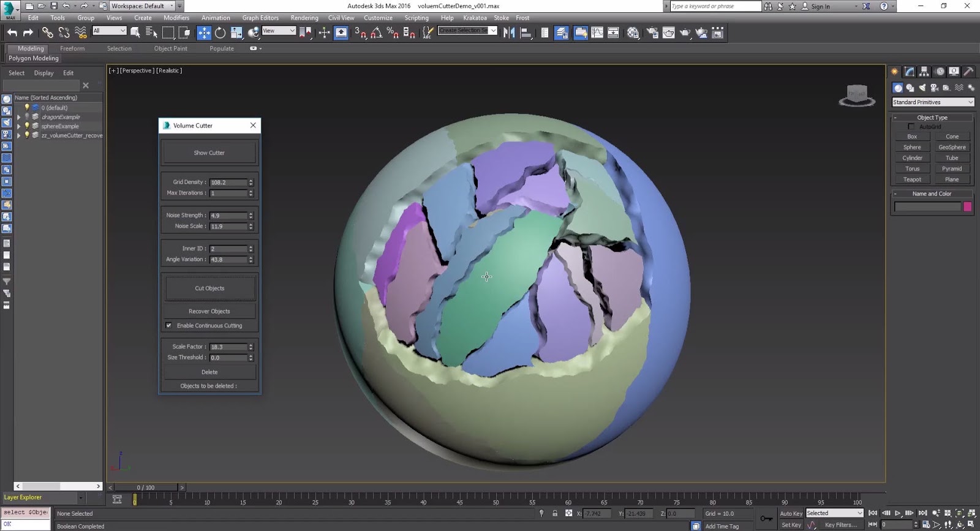This screenshot has width=980, height=531.
Task: Select the Move transform tool
Action: pos(204,33)
